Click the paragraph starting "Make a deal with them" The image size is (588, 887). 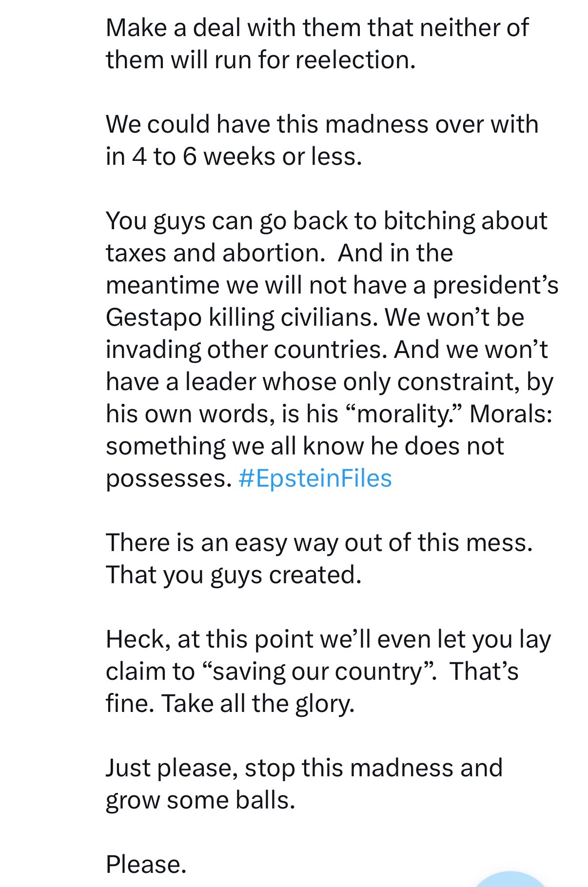317,28
